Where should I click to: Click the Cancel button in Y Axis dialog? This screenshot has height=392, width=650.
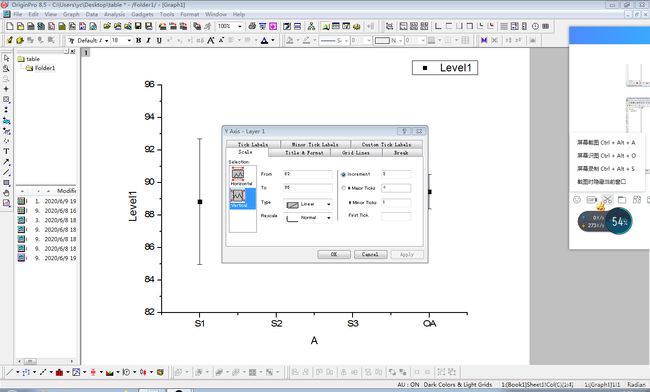pos(370,254)
